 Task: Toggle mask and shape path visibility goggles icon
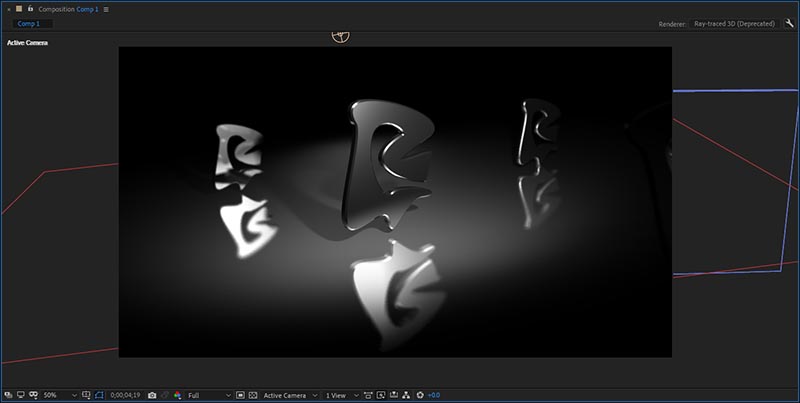33,395
